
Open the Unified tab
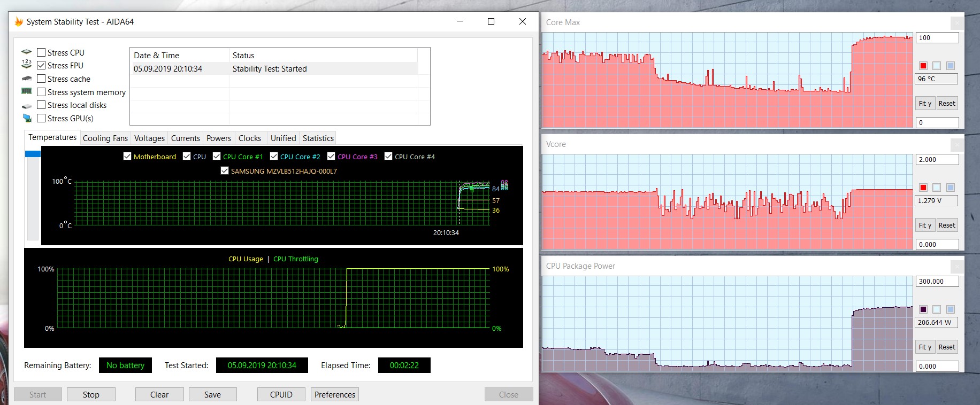284,138
